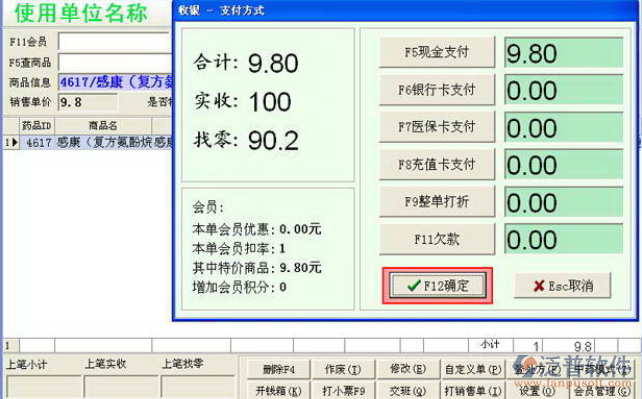Select the row with drug ID 4617
The image size is (642, 399).
pos(88,143)
